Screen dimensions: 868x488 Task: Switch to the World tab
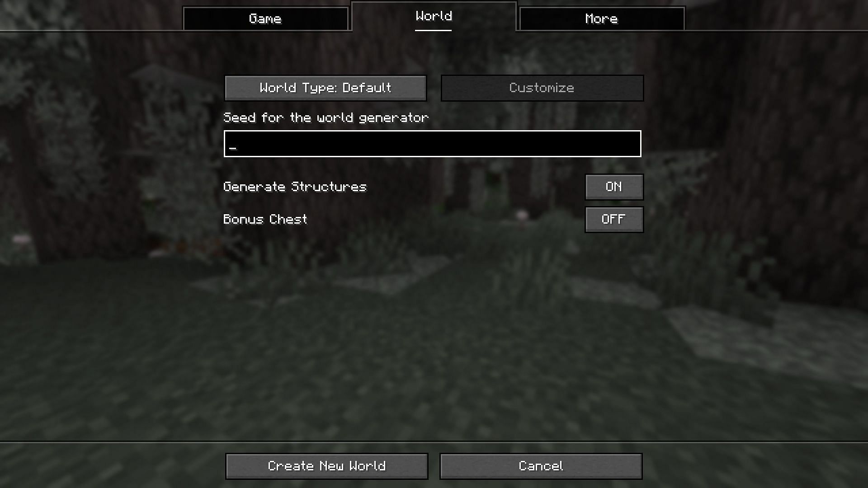(x=434, y=16)
